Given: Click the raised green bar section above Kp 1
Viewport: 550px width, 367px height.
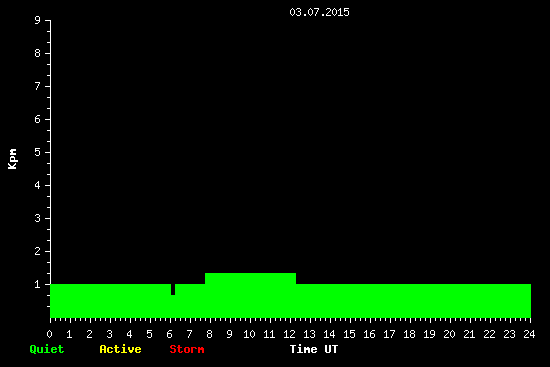Looking at the screenshot, I should point(250,278).
